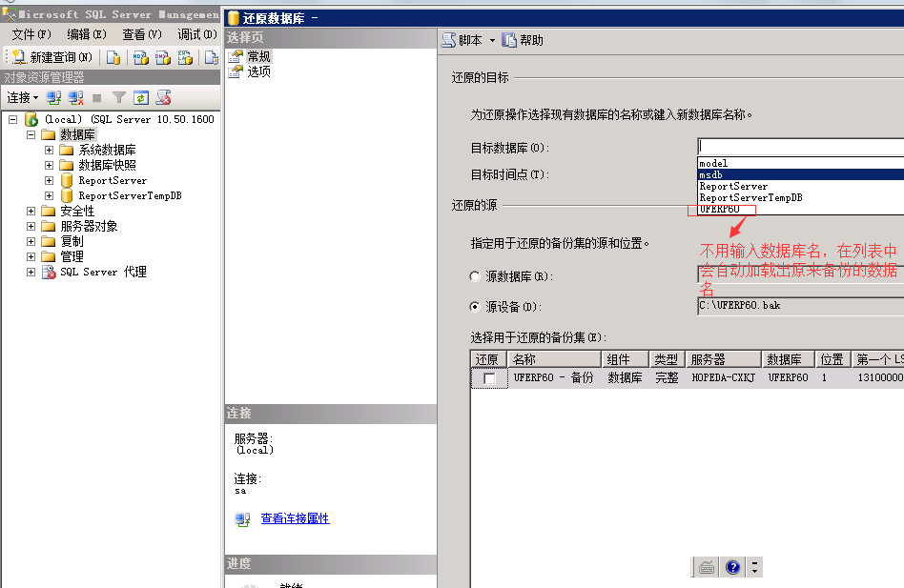This screenshot has height=588, width=904.
Task: Click the HOPEDA-CXKJ server cell
Action: [x=724, y=377]
